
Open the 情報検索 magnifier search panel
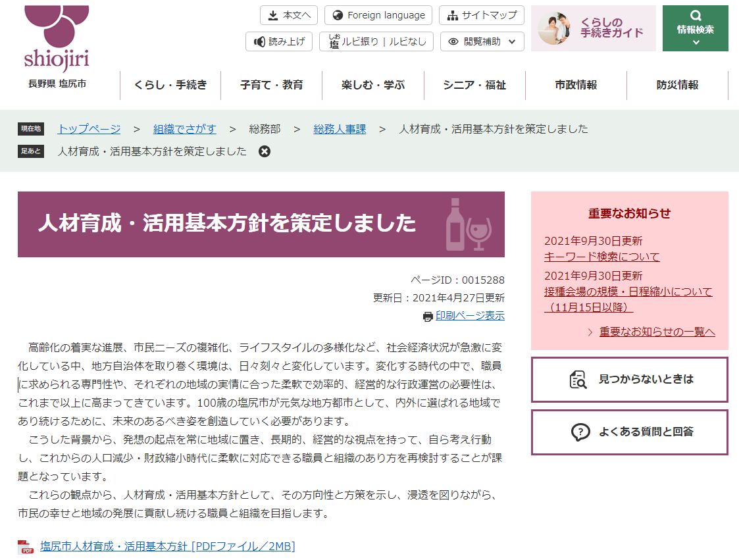coord(695,28)
